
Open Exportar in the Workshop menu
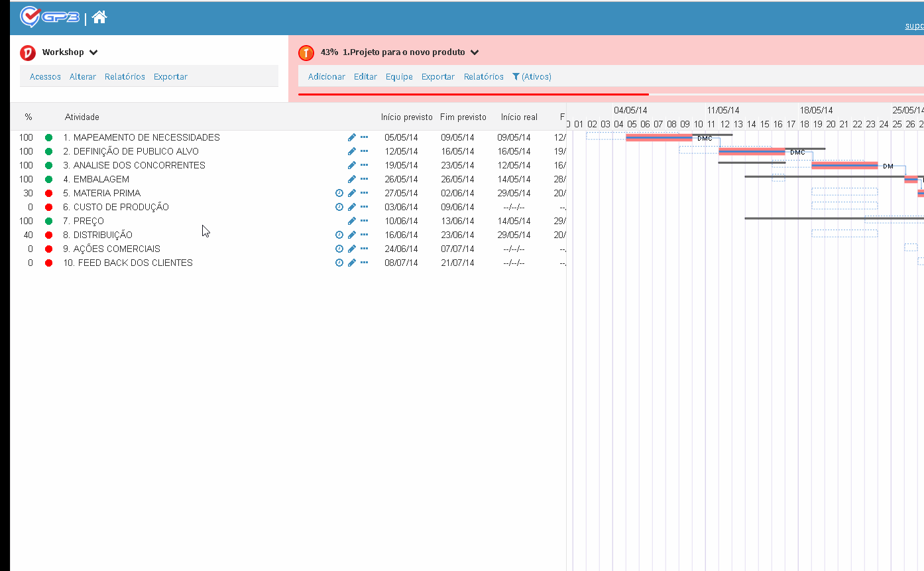tap(170, 77)
